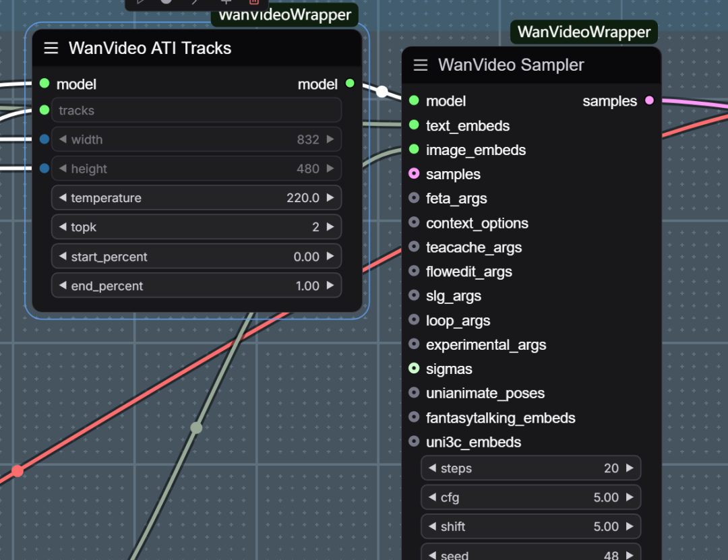Image resolution: width=728 pixels, height=560 pixels.
Task: Click the red link midpoint dot
Action: pyautogui.click(x=18, y=471)
